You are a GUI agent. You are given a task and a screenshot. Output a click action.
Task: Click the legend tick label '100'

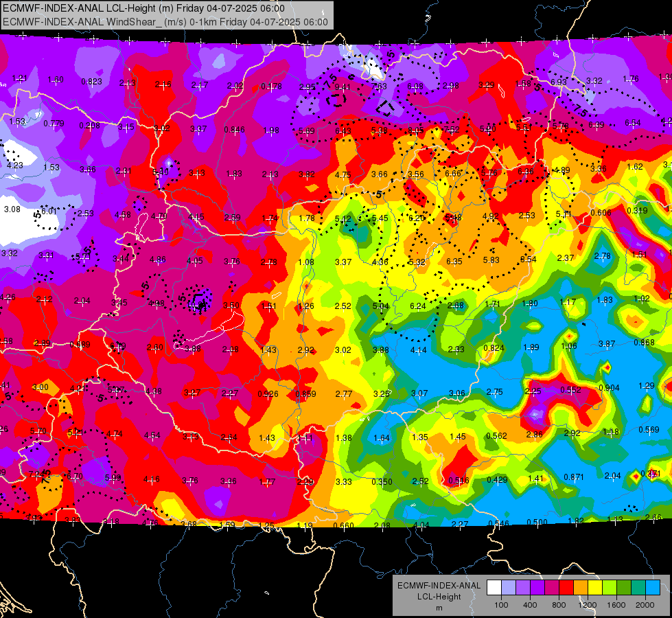pyautogui.click(x=501, y=605)
